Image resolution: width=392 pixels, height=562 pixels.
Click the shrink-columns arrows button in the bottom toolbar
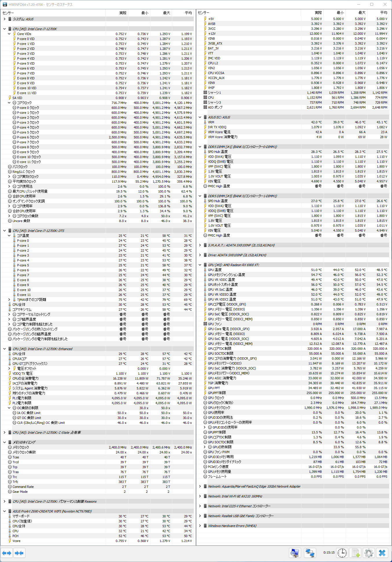[x=19, y=553]
